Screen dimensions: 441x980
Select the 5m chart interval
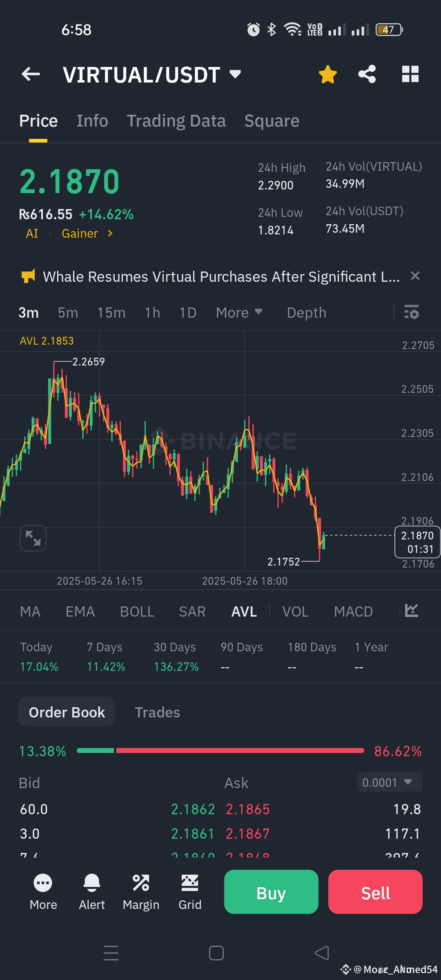point(68,313)
